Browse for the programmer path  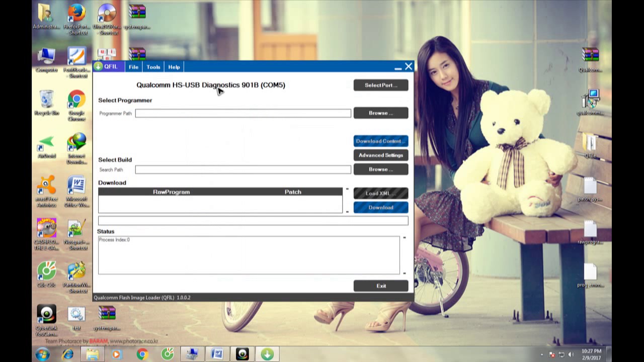[381, 113]
